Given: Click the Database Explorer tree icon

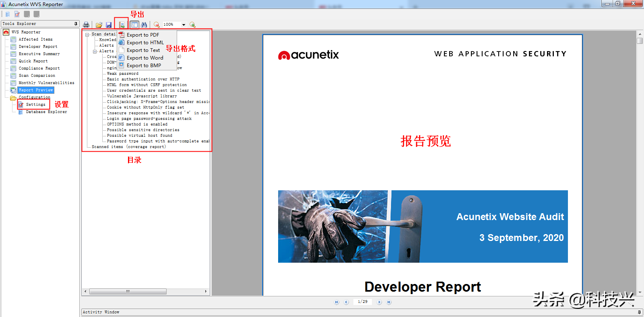Looking at the screenshot, I should [x=21, y=112].
